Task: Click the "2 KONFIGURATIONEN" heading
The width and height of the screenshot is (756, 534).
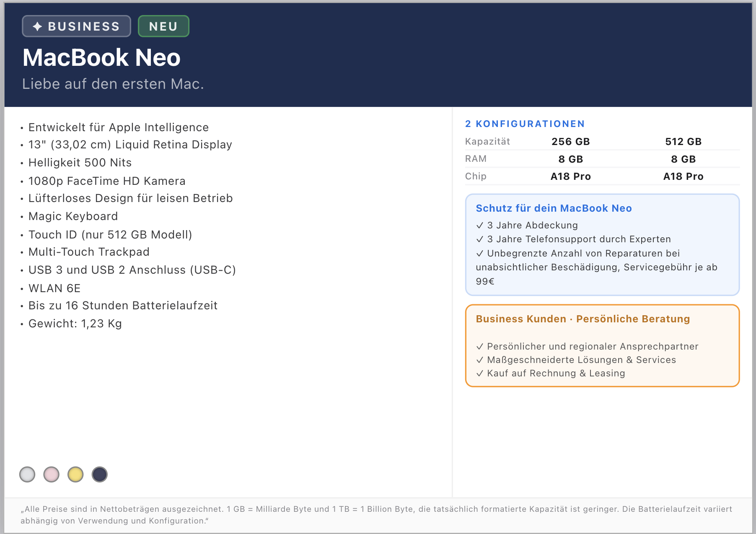Action: 525,124
